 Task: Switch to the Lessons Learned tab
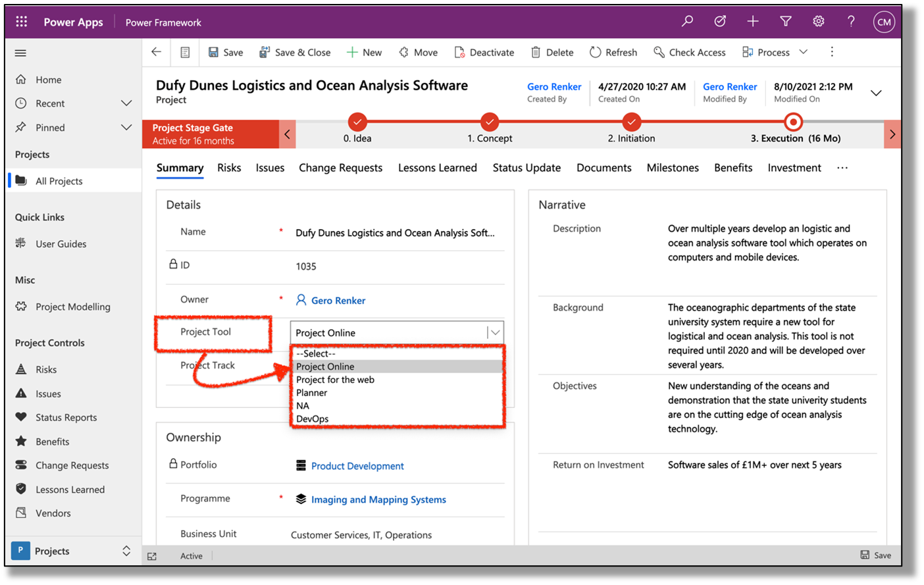(437, 168)
